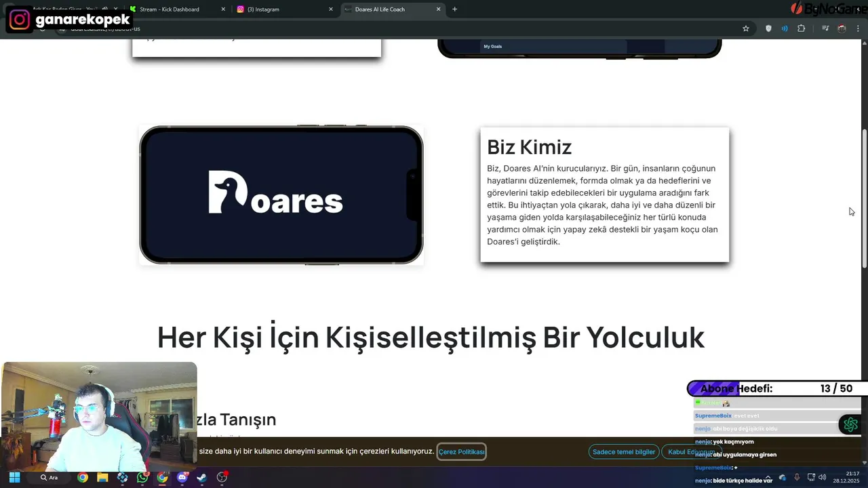Click the Doares logo phone image
The width and height of the screenshot is (868, 488).
(281, 195)
